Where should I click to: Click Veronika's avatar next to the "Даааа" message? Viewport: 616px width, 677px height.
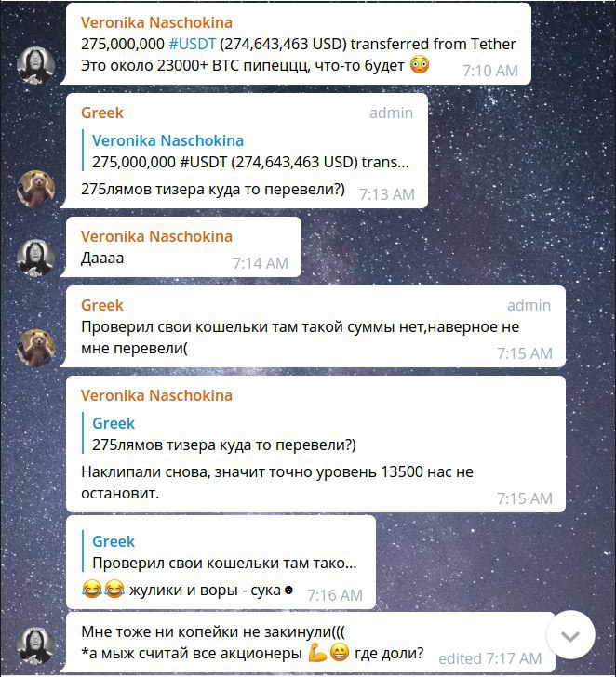[35, 258]
